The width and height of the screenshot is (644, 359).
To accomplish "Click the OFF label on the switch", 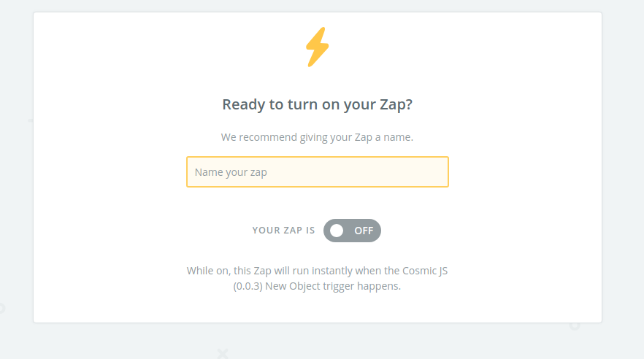I will pos(364,231).
